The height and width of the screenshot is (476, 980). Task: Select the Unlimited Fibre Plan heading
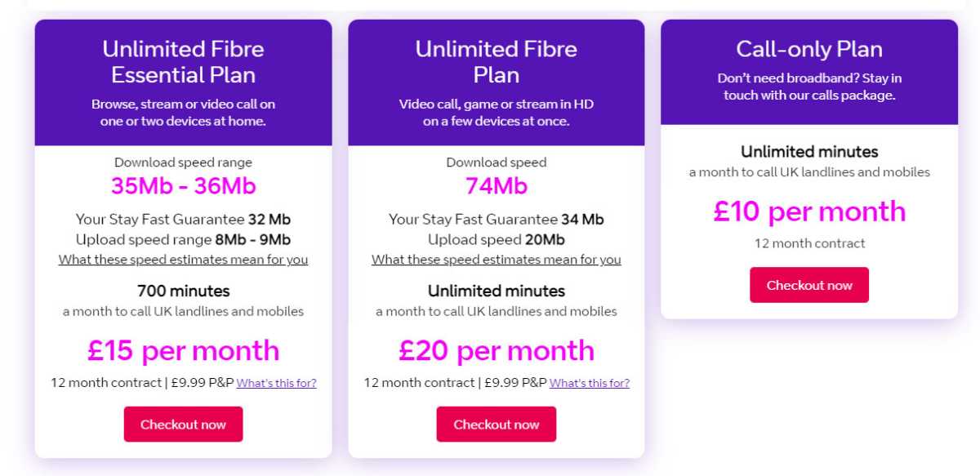click(x=497, y=62)
